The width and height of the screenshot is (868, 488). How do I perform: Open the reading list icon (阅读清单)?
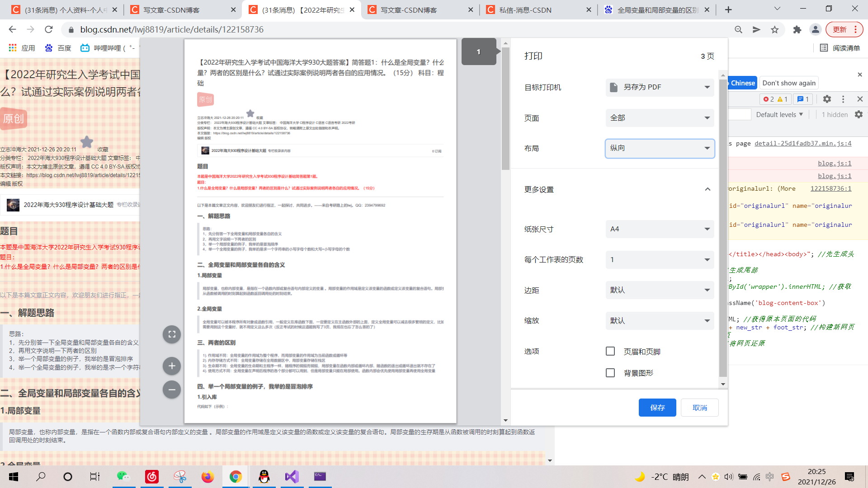[824, 48]
